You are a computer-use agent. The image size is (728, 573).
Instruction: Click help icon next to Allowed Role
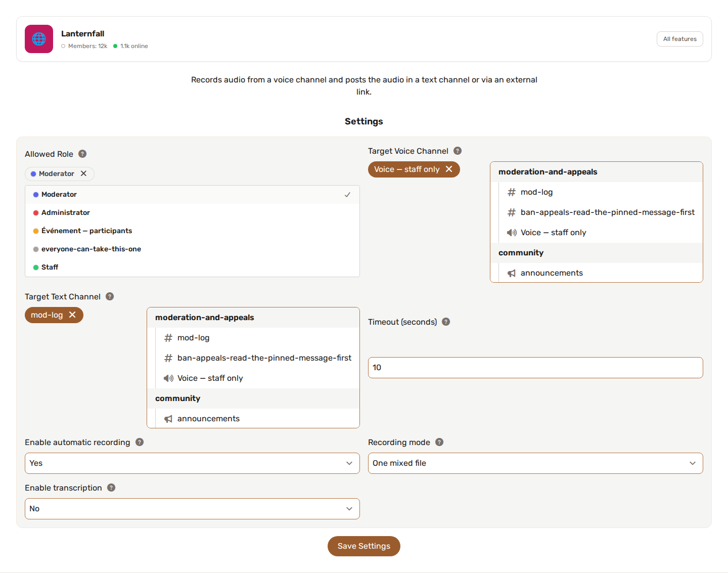[82, 154]
